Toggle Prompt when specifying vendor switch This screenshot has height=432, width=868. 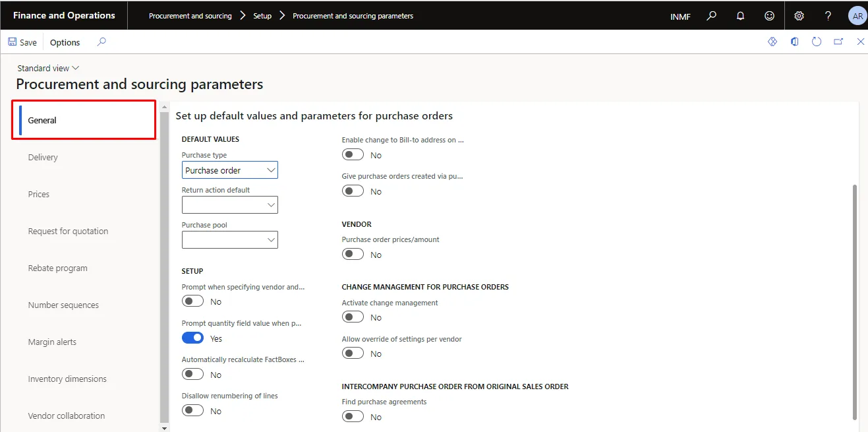(x=192, y=301)
